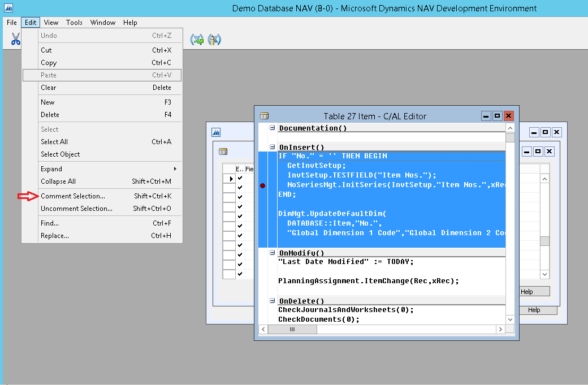Click the editor's vertical scroll down arrow
Screen dimensions: 588x385
510,319
